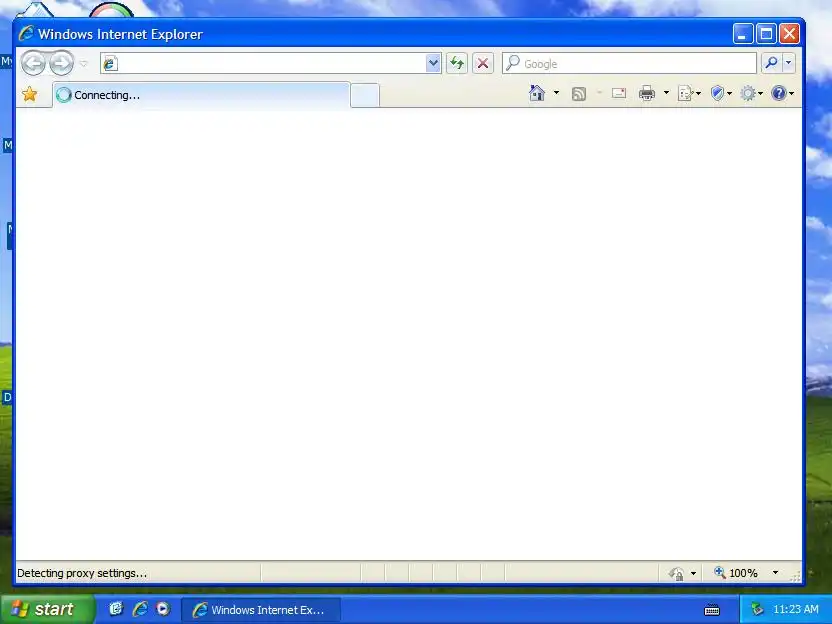Open the Tools gear menu
This screenshot has width=832, height=624.
[x=751, y=93]
